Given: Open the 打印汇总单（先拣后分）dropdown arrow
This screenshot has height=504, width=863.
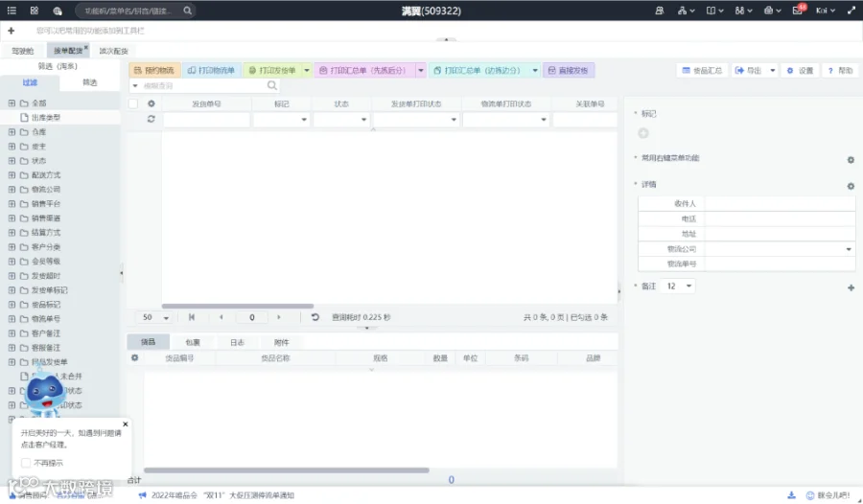Looking at the screenshot, I should point(421,71).
